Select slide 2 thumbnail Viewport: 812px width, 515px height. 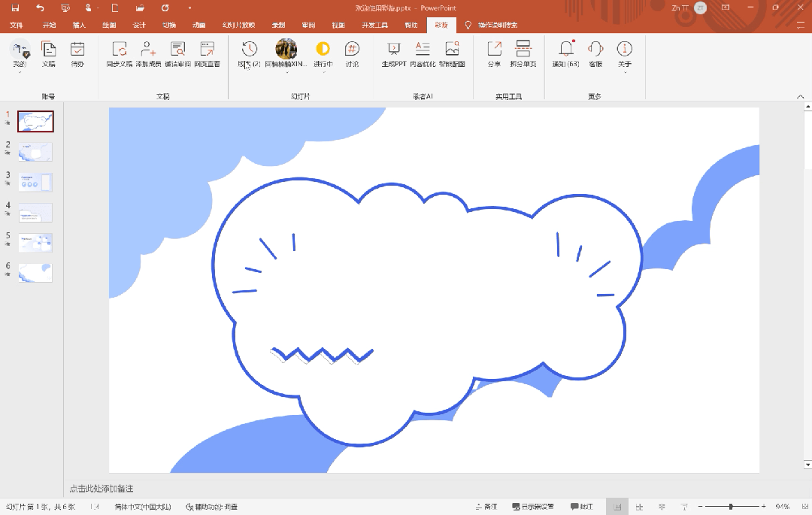(x=36, y=152)
